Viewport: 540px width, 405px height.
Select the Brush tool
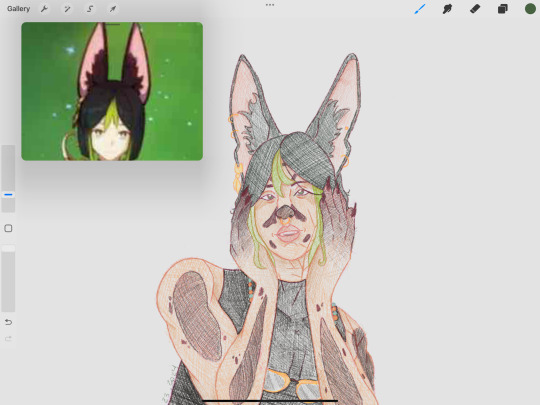point(420,9)
